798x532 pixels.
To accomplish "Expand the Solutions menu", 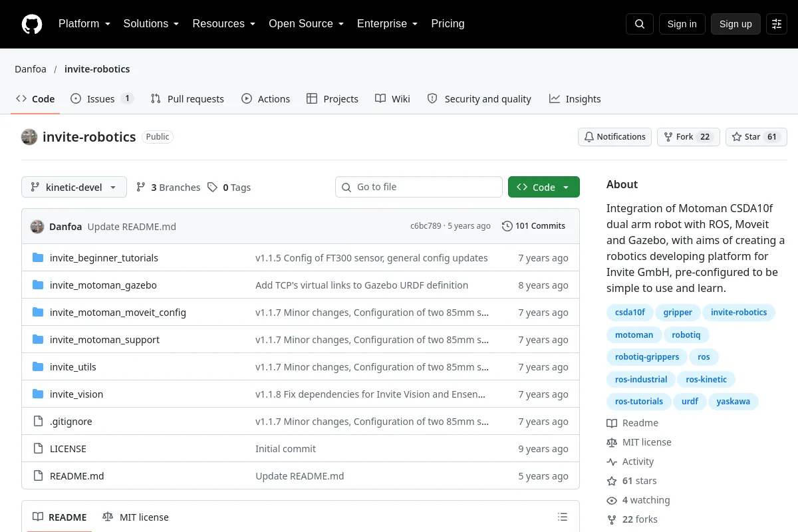I will [x=152, y=24].
